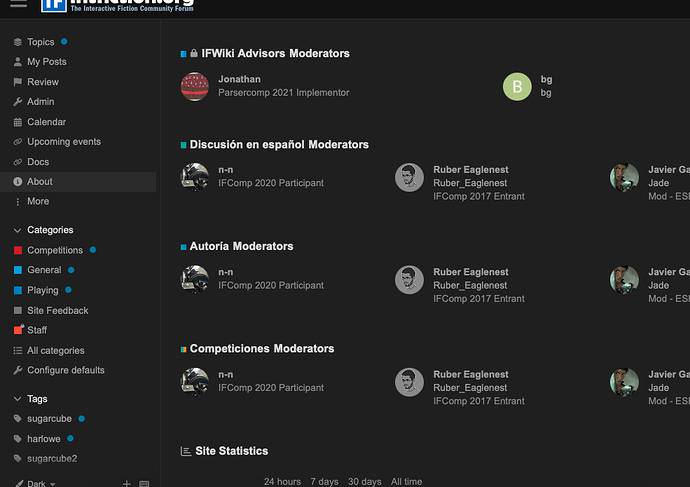
Task: Click n-n name under Autoría Moderators
Action: click(226, 272)
